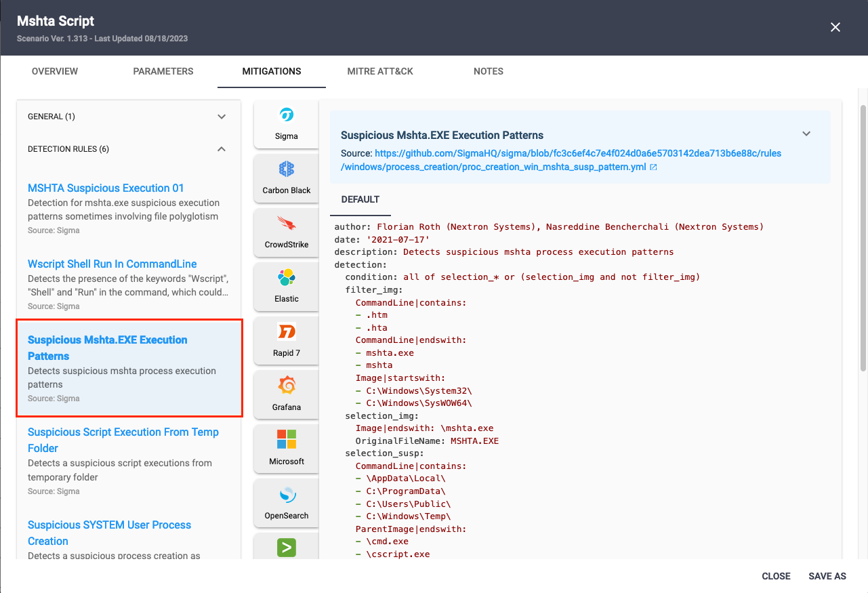Pick the Elastic vendor icon

click(286, 278)
